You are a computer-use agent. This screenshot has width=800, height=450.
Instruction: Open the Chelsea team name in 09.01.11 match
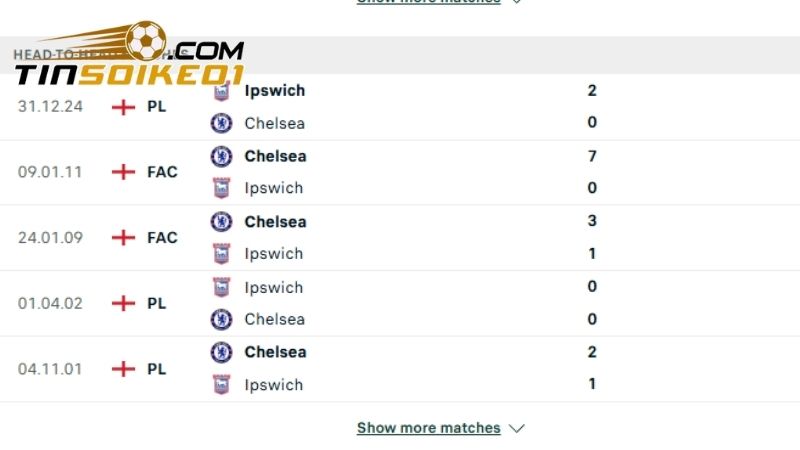tap(275, 156)
